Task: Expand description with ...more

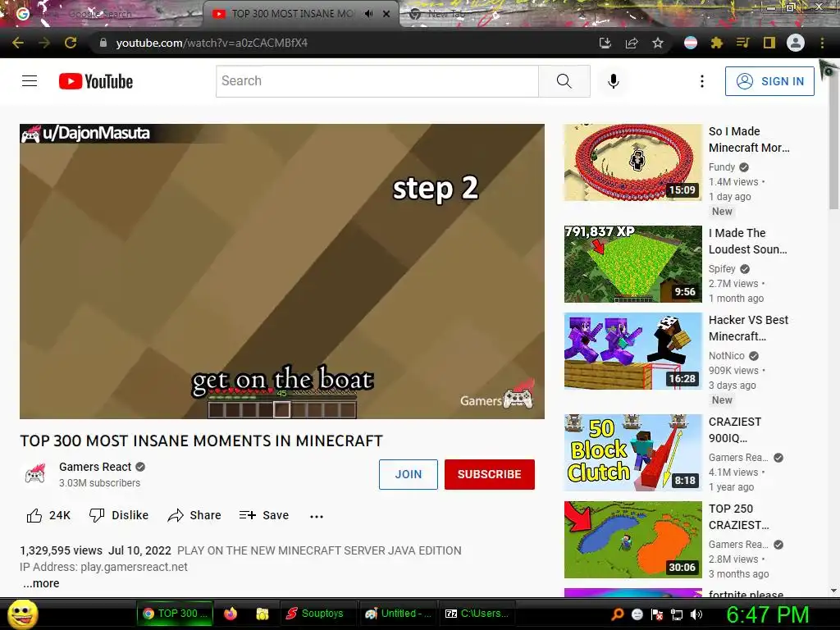Action: tap(41, 583)
